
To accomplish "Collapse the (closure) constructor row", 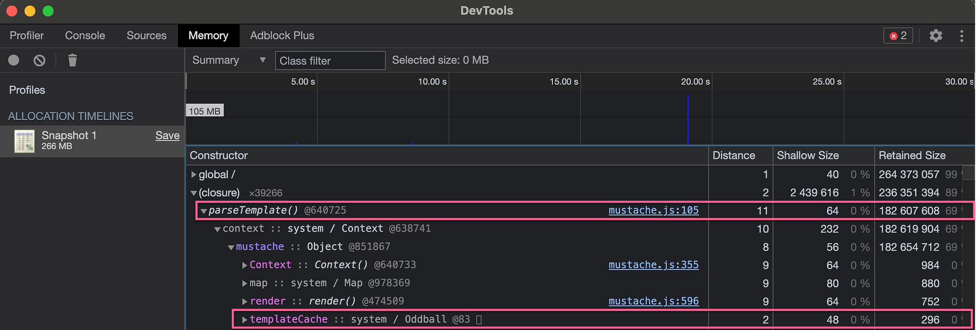I will (x=194, y=193).
